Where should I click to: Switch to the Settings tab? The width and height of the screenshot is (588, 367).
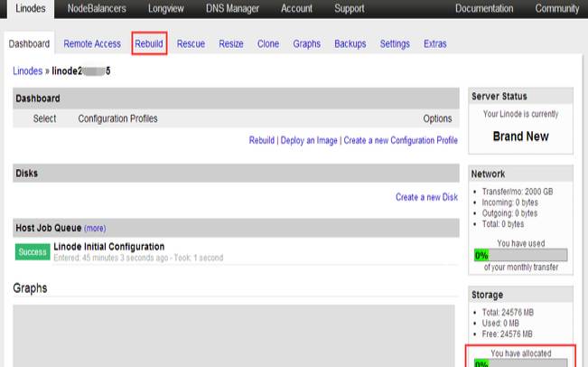click(395, 43)
